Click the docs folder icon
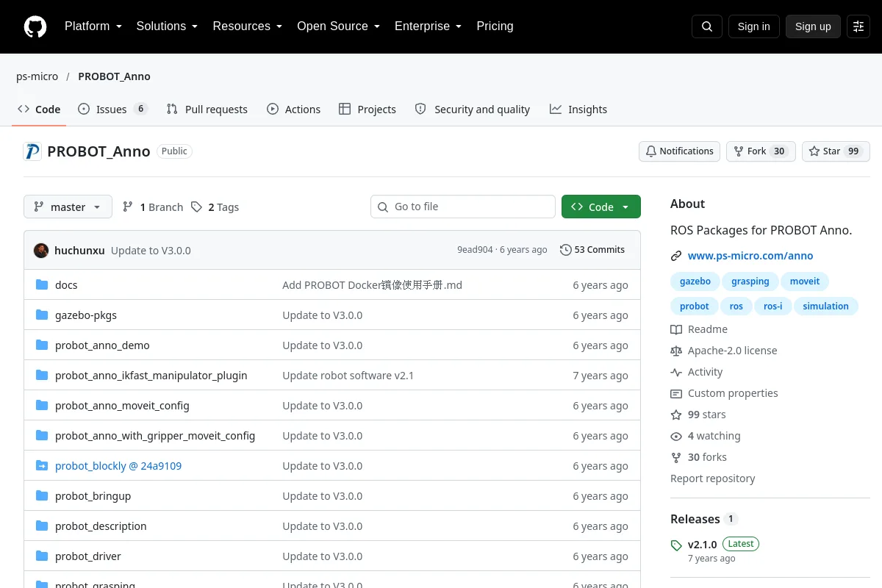The image size is (882, 588). tap(42, 284)
